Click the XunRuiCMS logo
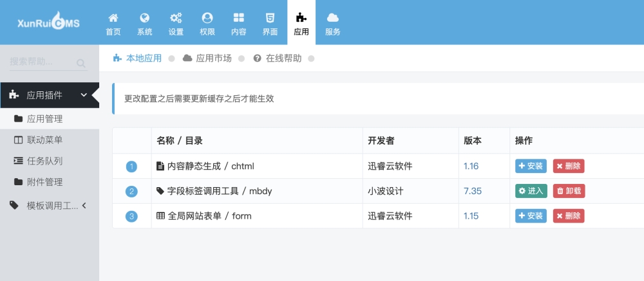This screenshot has width=644, height=281. [48, 21]
